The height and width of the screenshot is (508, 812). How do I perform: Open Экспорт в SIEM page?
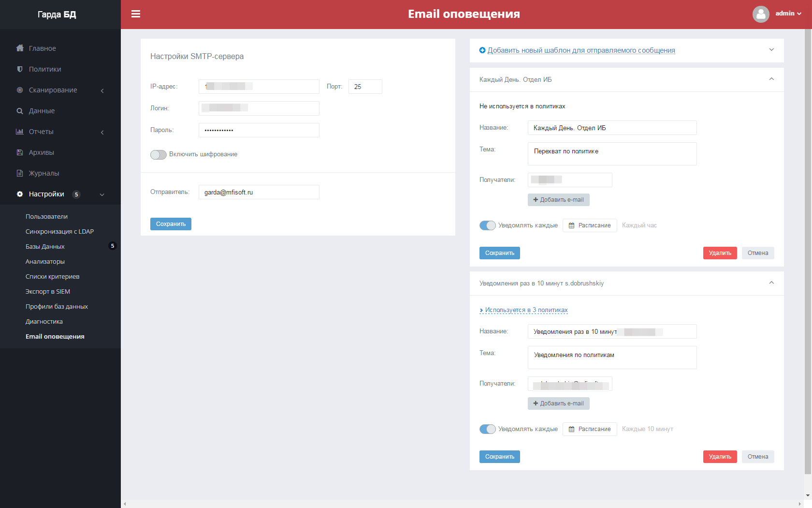pos(48,291)
